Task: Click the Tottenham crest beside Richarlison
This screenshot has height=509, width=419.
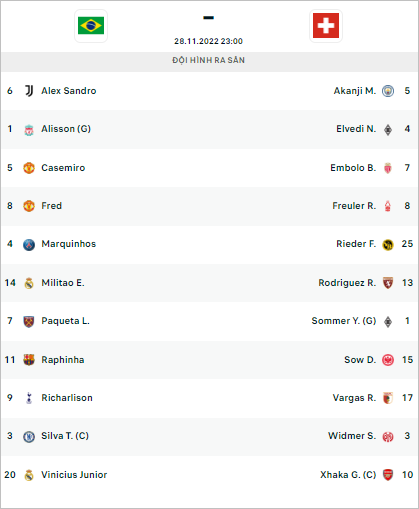Action: [29, 398]
